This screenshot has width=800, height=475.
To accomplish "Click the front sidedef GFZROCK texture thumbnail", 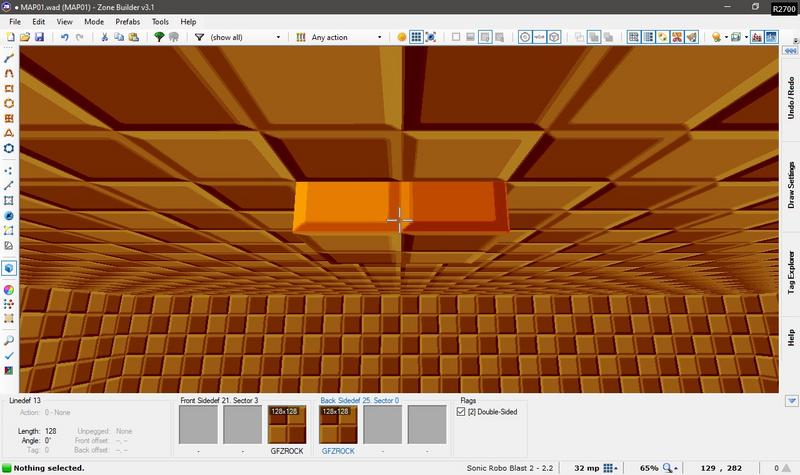I will coord(287,427).
